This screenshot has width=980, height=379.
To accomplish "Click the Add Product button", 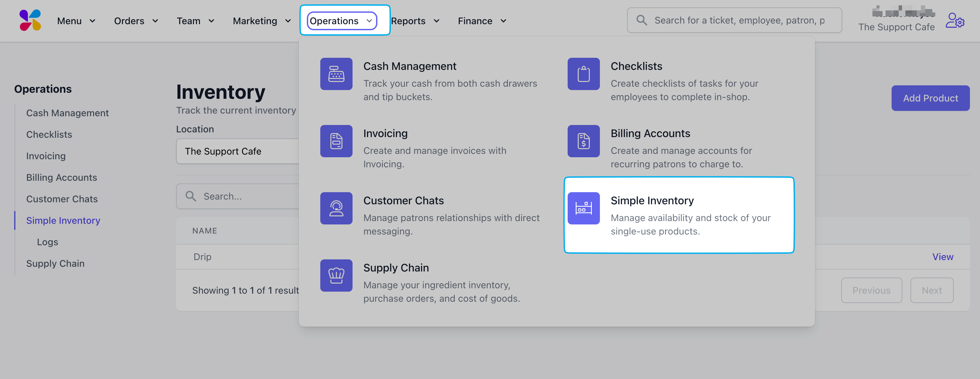I will [930, 98].
